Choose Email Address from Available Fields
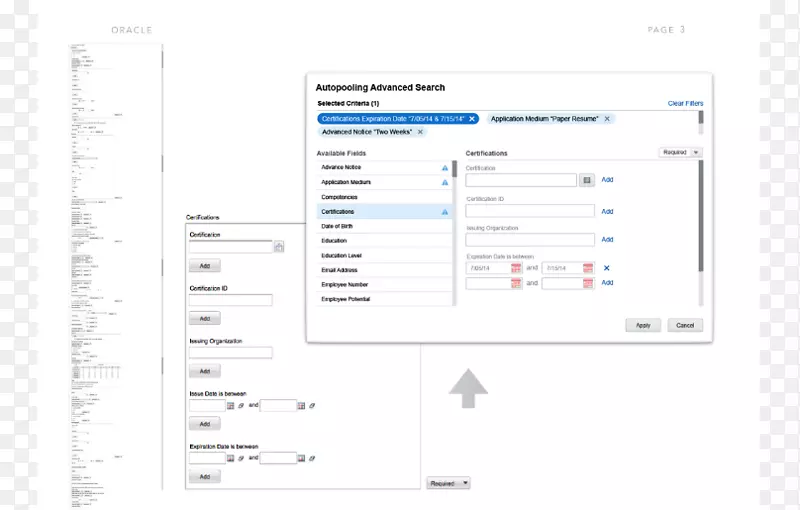Screen dimensions: 800x510 (x=339, y=270)
